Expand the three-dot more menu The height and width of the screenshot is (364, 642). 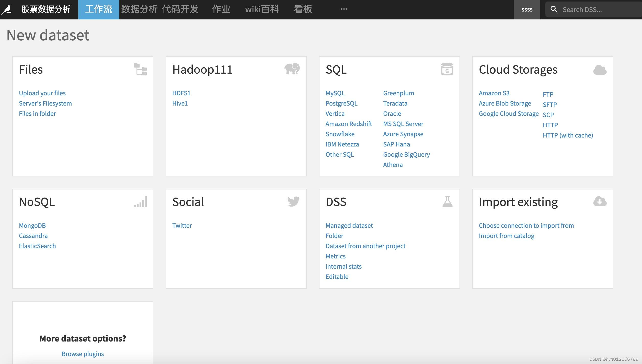click(x=344, y=9)
